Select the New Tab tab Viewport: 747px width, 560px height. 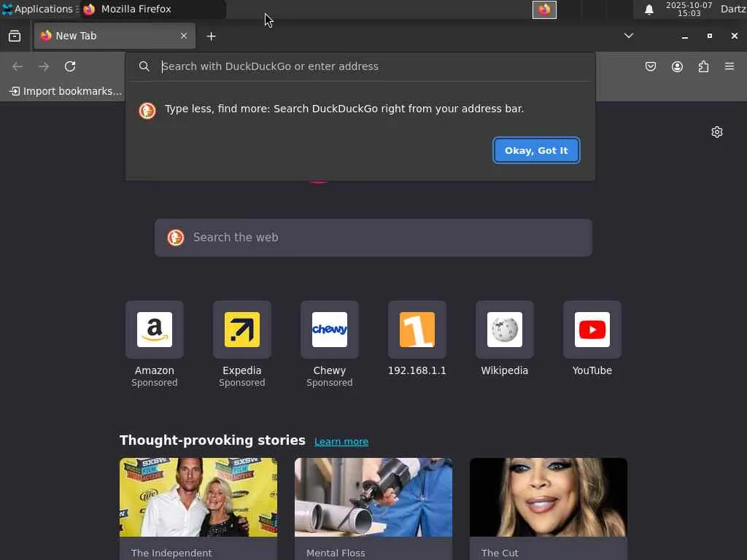click(115, 36)
